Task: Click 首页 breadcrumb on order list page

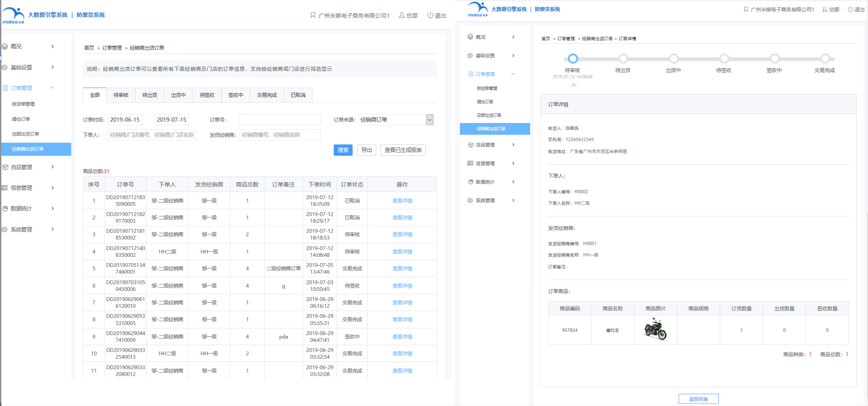Action: [x=89, y=48]
